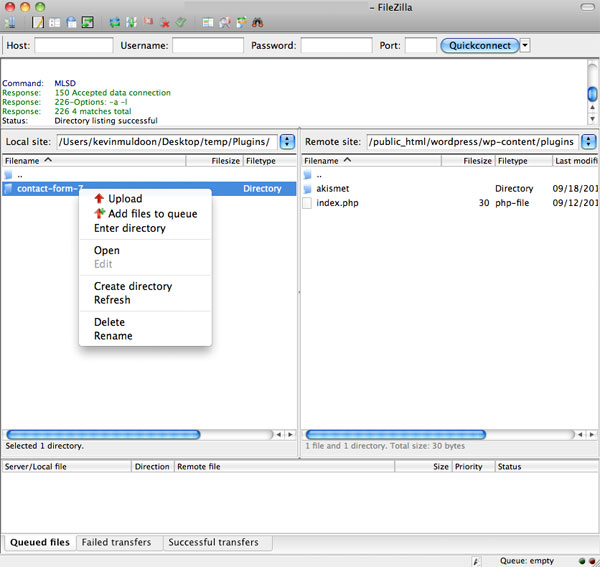Image resolution: width=600 pixels, height=567 pixels.
Task: Toggle the transfer queue display
Action: pos(87,21)
